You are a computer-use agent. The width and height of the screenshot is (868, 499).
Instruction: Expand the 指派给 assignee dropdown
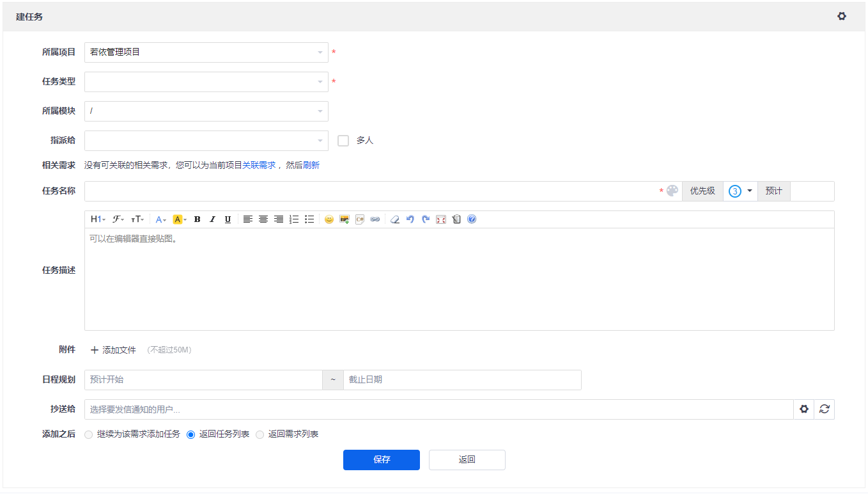(206, 141)
